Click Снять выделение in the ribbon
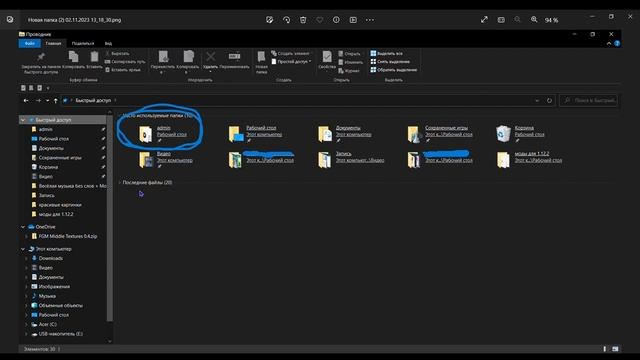Image resolution: width=640 pixels, height=360 pixels. [390, 62]
